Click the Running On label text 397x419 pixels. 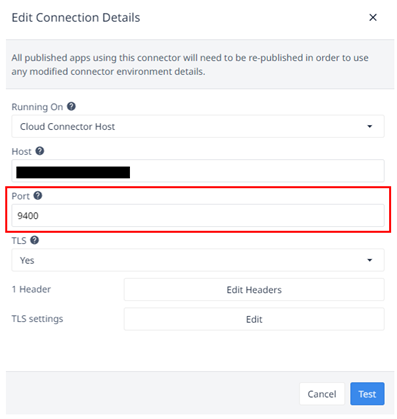pos(37,107)
